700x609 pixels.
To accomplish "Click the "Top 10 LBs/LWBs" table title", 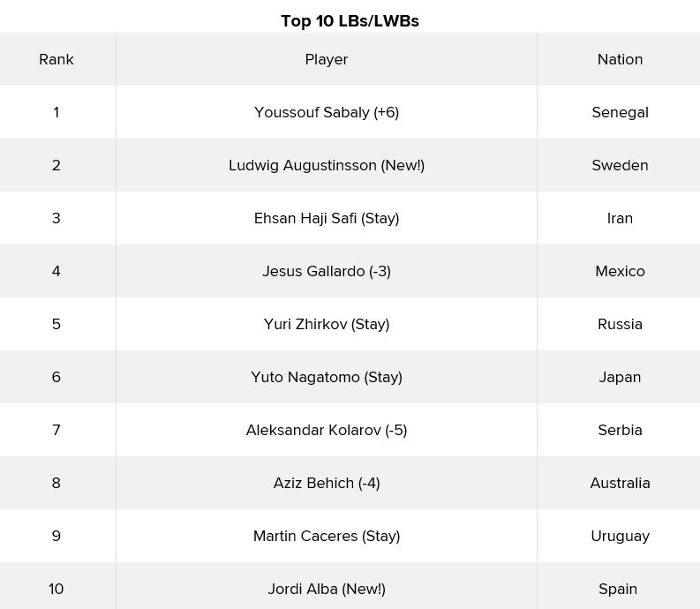I will pos(350,21).
